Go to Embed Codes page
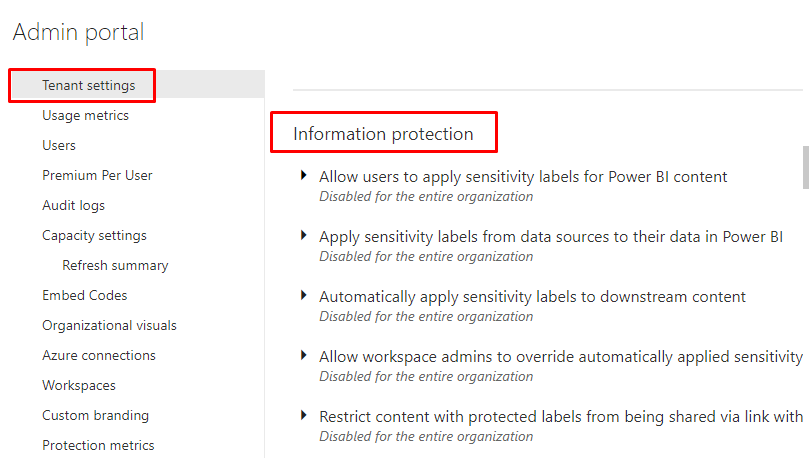The image size is (809, 458). pos(84,295)
